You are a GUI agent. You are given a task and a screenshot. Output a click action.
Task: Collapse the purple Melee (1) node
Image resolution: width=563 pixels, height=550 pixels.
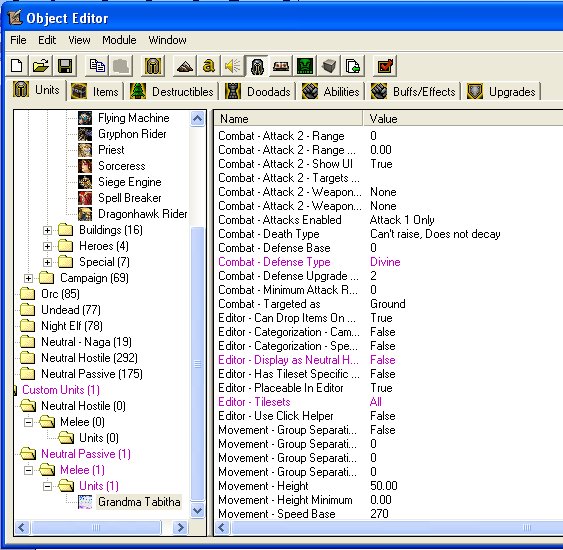tap(28, 470)
